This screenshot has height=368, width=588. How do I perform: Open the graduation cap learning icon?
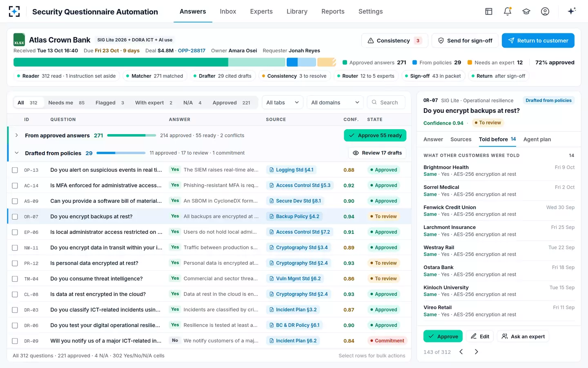click(526, 11)
